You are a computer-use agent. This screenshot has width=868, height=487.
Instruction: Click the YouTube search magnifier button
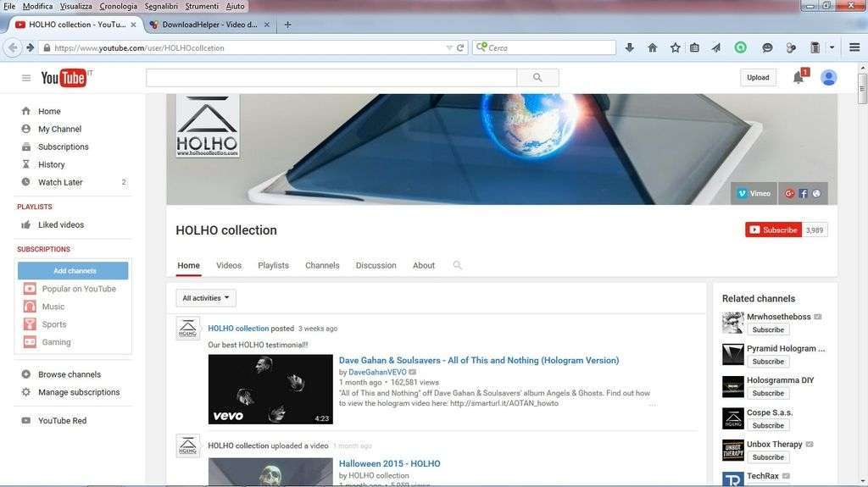click(537, 77)
